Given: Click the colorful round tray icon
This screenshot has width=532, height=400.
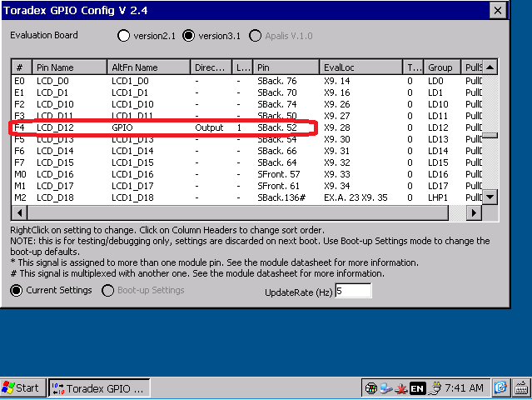Looking at the screenshot, I should click(x=370, y=388).
